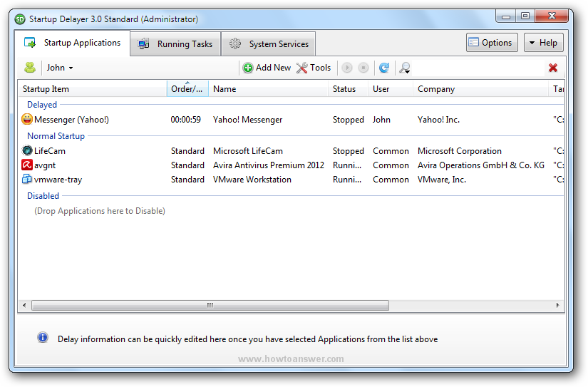This screenshot has height=387, width=588.
Task: Click the Yahoo! Messenger name cell
Action: click(247, 120)
